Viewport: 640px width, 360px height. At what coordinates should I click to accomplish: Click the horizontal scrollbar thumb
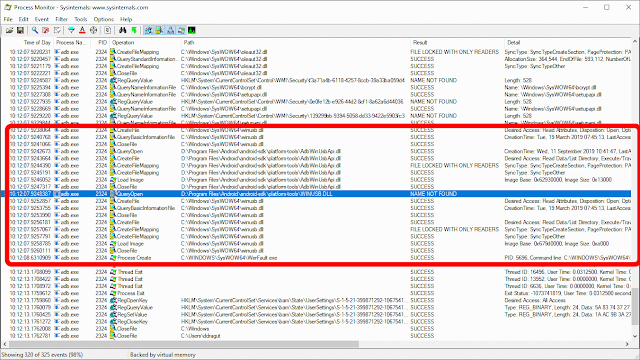click(183, 344)
